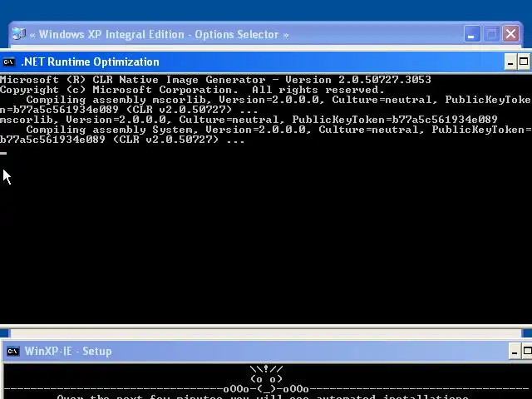Click the Copyright Microsoft Corporation line
532x399 pixels.
[192, 90]
